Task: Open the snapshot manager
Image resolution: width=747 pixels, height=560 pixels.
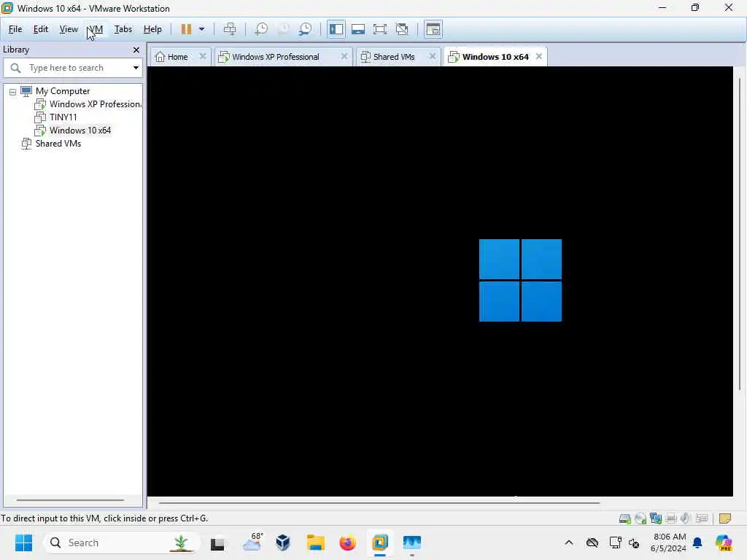Action: pyautogui.click(x=306, y=29)
